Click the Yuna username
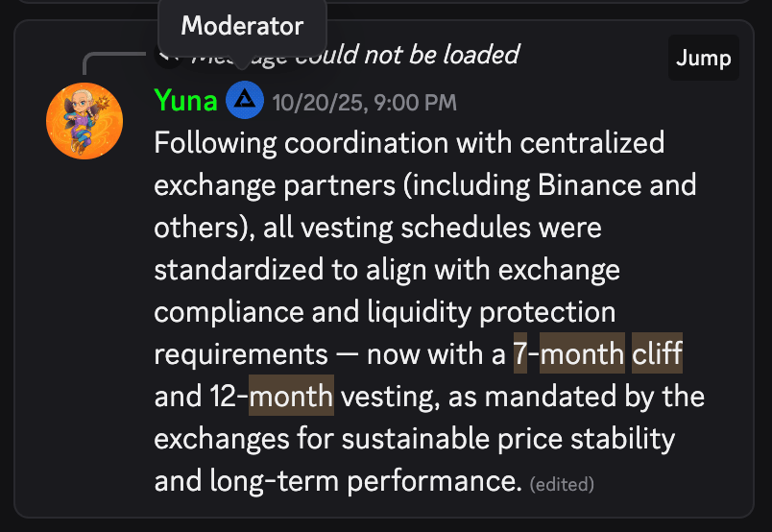This screenshot has width=772, height=532. (x=185, y=100)
